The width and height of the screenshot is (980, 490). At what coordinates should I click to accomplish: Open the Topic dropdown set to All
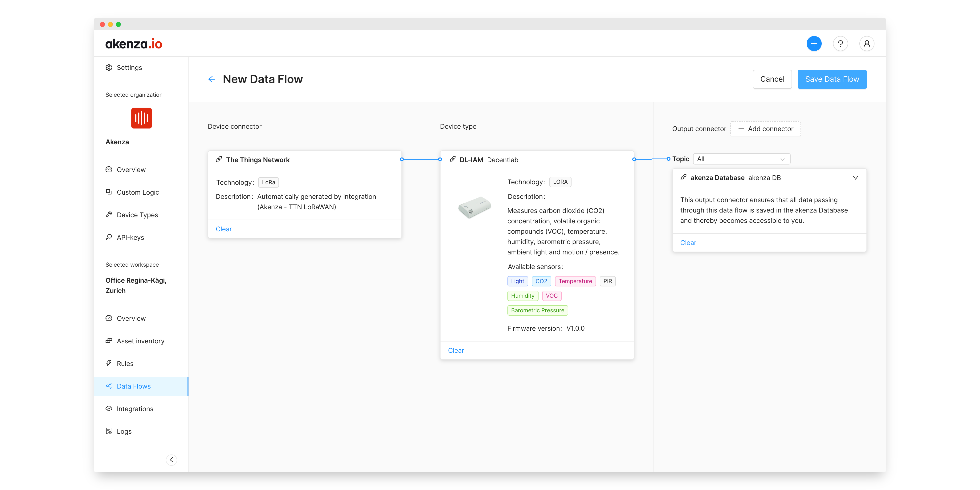[x=741, y=159]
